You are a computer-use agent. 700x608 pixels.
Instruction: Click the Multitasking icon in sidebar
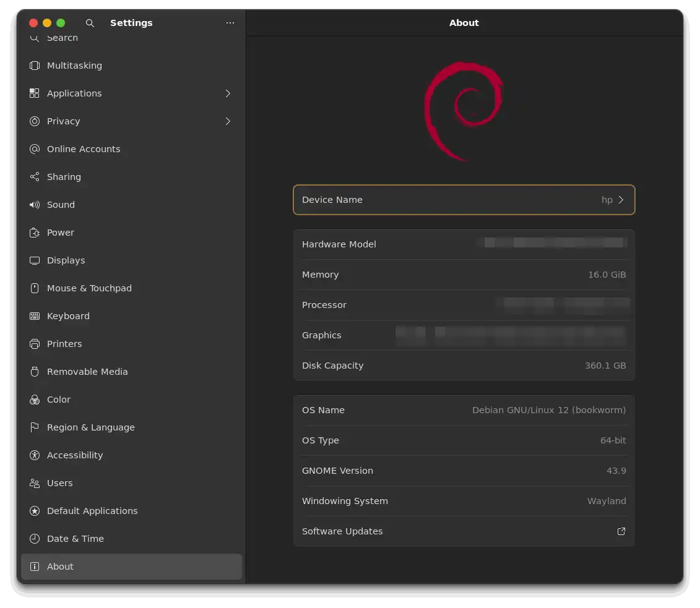tap(35, 66)
